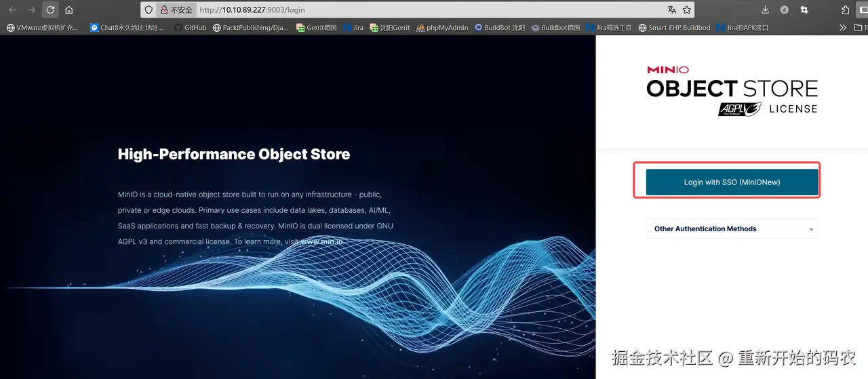This screenshot has width=868, height=379.
Task: Bookmark this page with the star
Action: tap(687, 10)
